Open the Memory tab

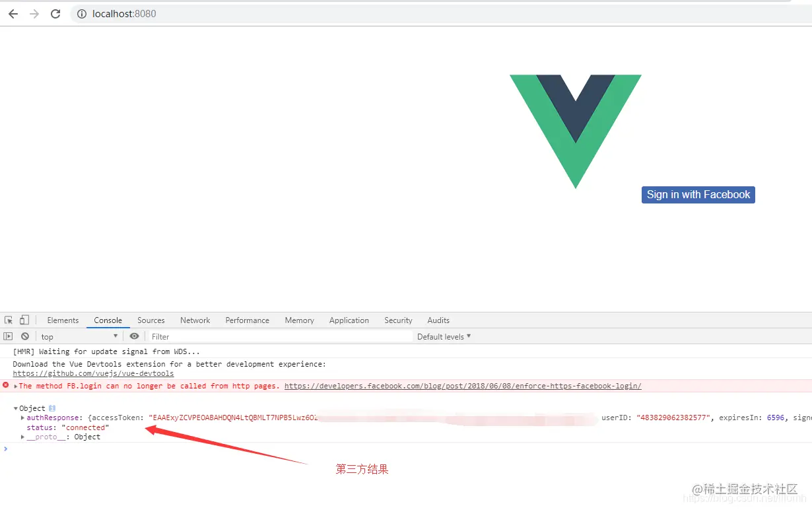[300, 320]
